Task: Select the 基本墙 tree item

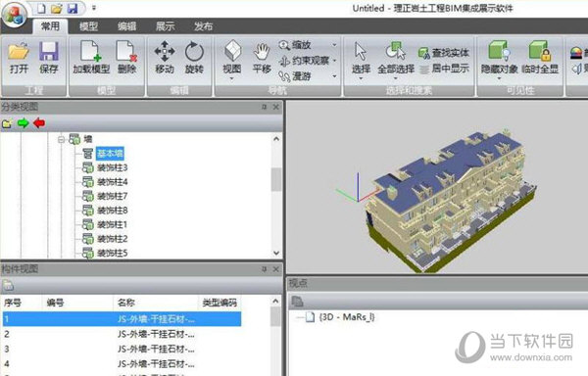Action: coord(110,153)
